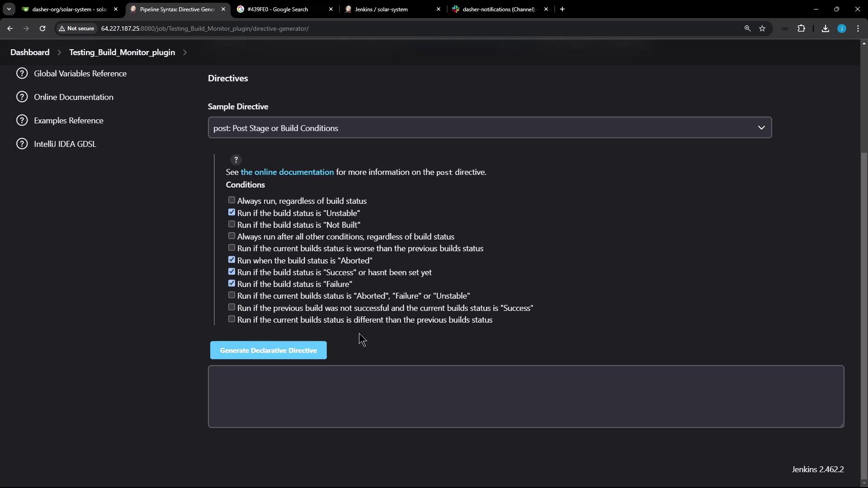Click the IntelliJ IDEA GDSL sidebar icon
868x488 pixels.
(x=22, y=144)
